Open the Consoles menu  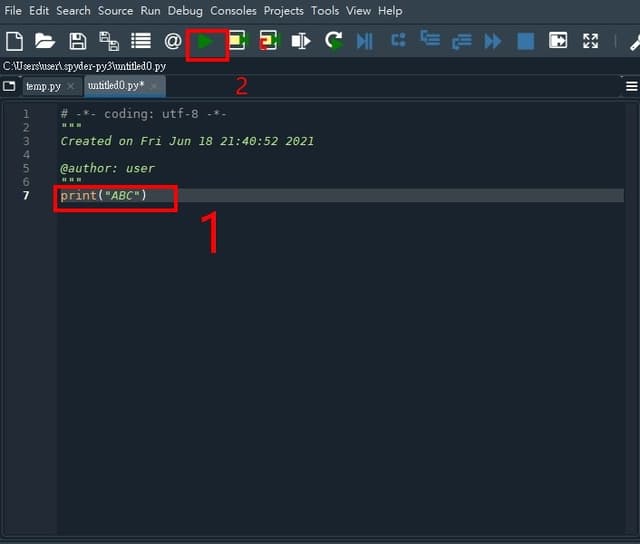(x=233, y=11)
